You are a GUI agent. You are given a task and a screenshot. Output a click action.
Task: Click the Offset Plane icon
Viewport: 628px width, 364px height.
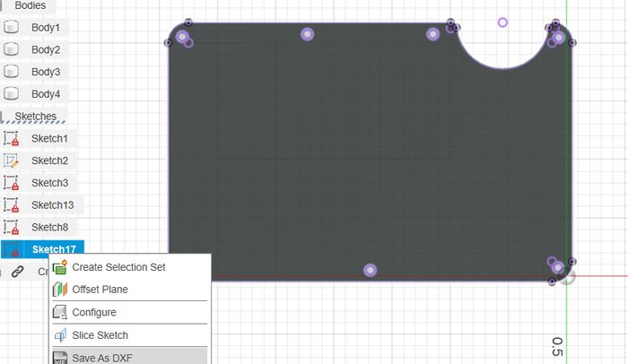coord(60,290)
